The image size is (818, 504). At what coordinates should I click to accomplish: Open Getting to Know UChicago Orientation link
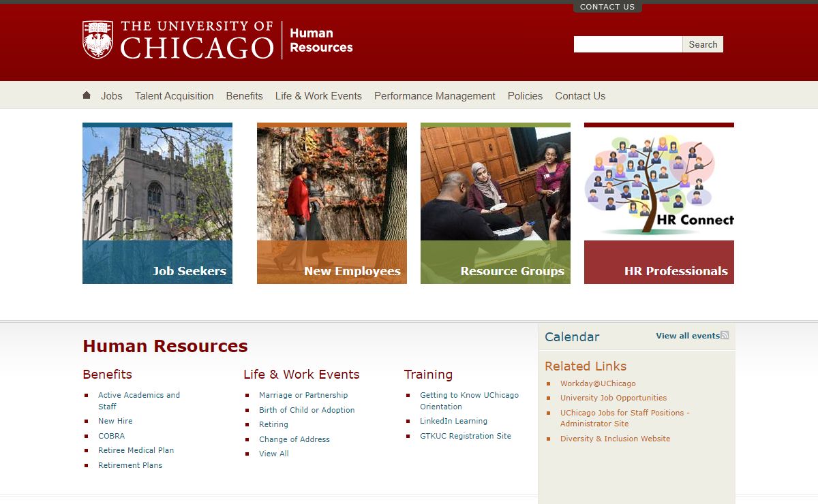coord(469,400)
